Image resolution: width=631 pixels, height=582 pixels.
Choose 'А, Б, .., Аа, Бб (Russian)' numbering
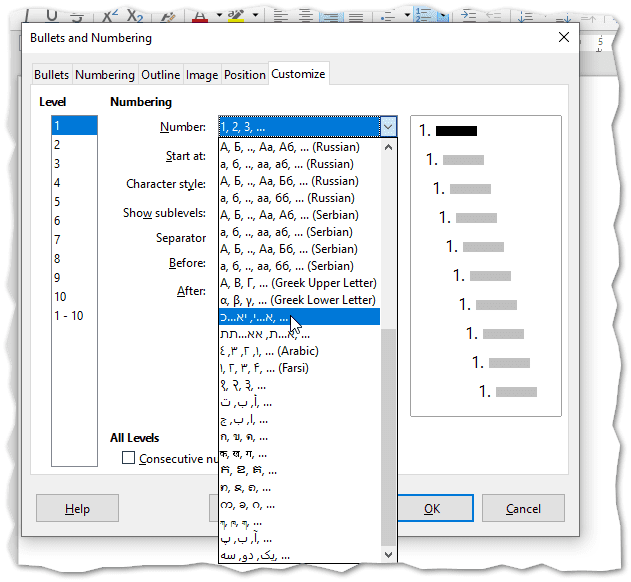click(299, 181)
